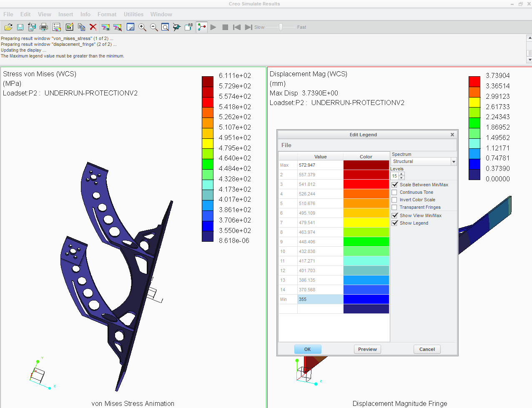
Task: Click the Max value field 572.947
Action: coord(320,165)
